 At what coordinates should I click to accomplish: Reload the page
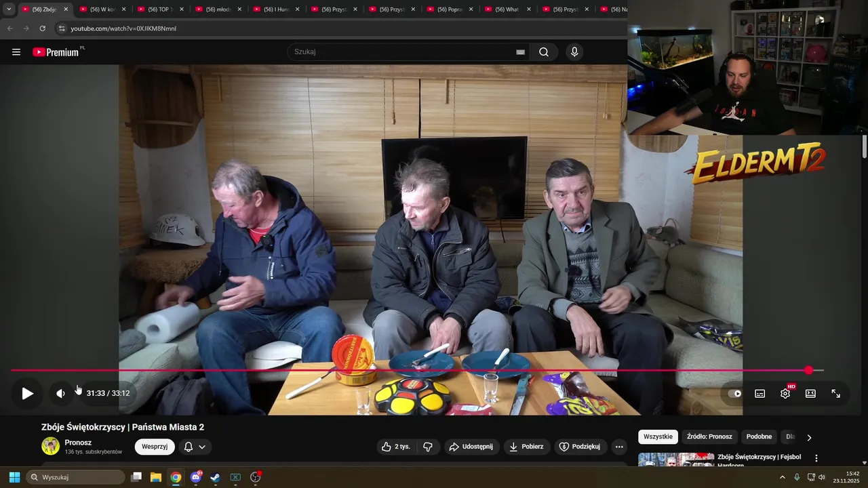point(43,28)
